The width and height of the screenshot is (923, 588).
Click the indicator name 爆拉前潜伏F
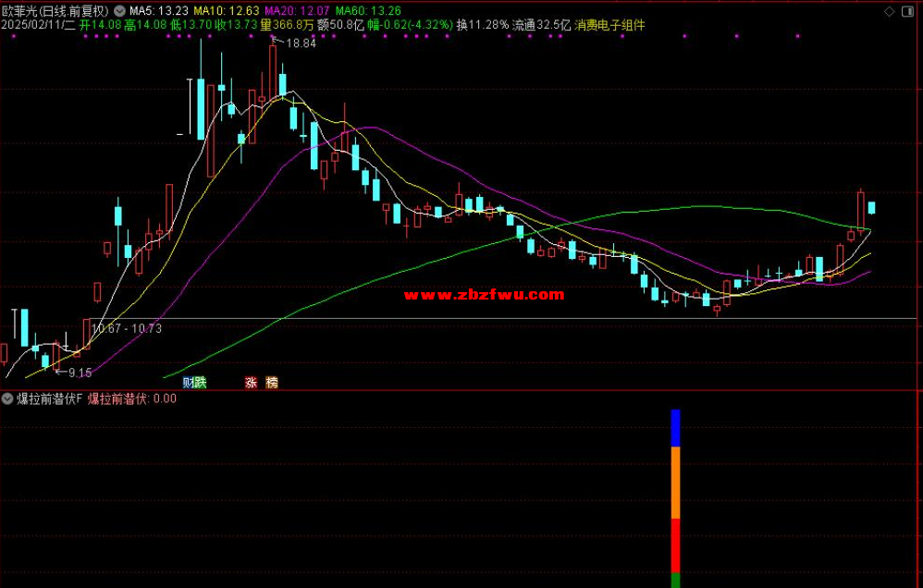click(x=49, y=398)
